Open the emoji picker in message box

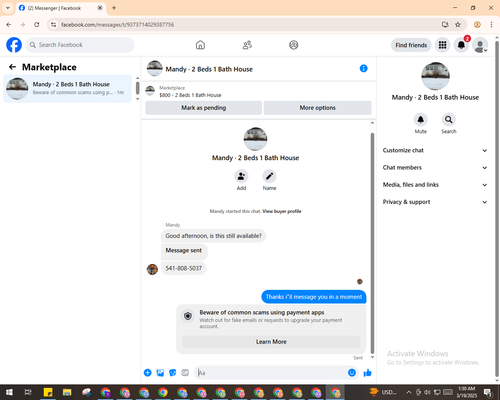pos(352,373)
